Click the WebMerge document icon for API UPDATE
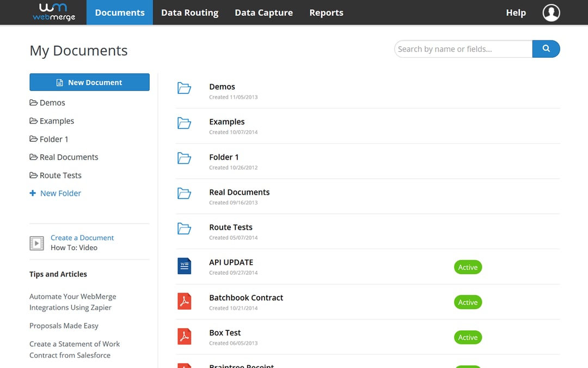The image size is (588, 368). coord(184,266)
